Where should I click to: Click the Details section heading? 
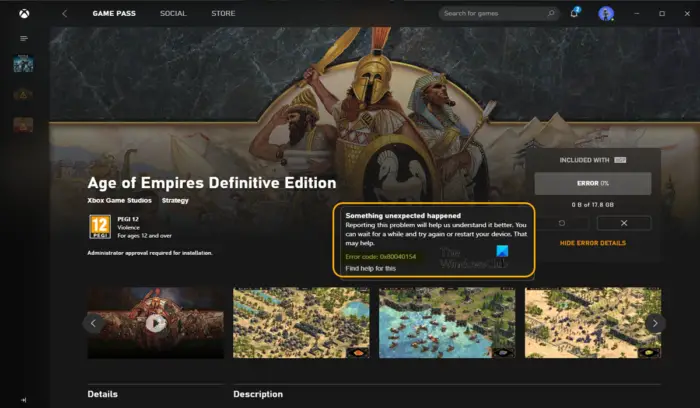[103, 394]
